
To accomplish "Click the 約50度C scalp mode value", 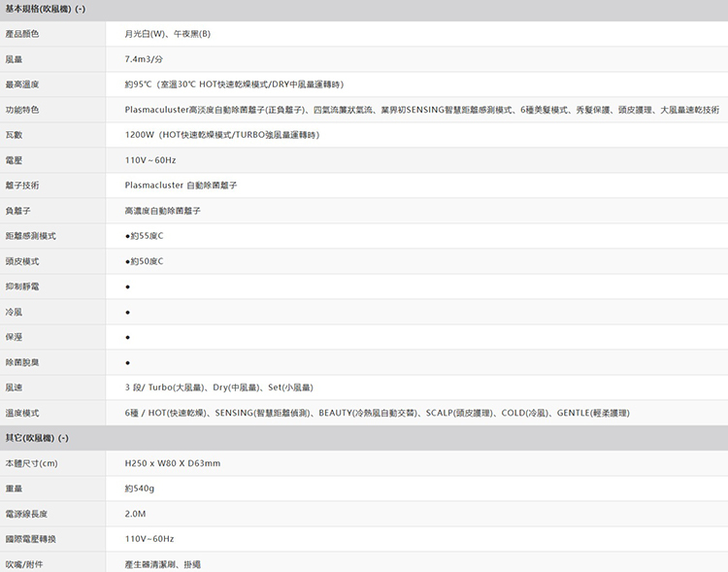I will click(145, 261).
